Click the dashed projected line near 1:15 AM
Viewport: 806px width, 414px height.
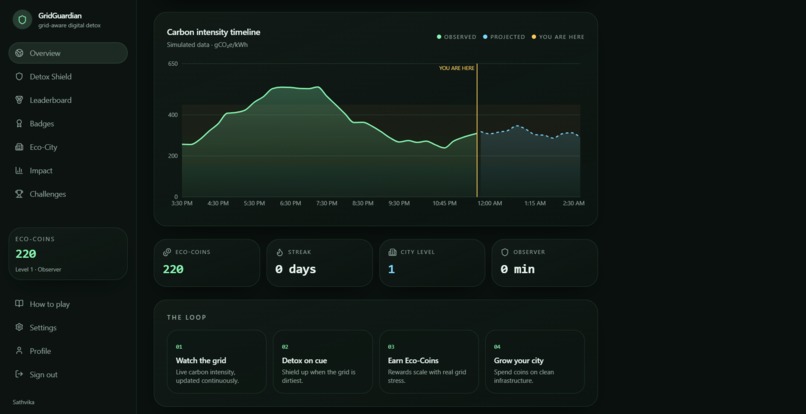coord(535,134)
